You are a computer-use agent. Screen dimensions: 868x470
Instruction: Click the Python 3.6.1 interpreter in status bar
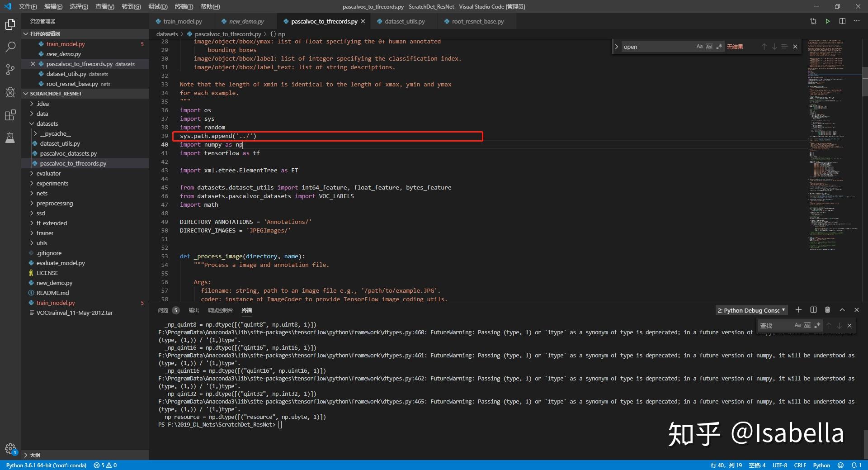(x=46, y=465)
